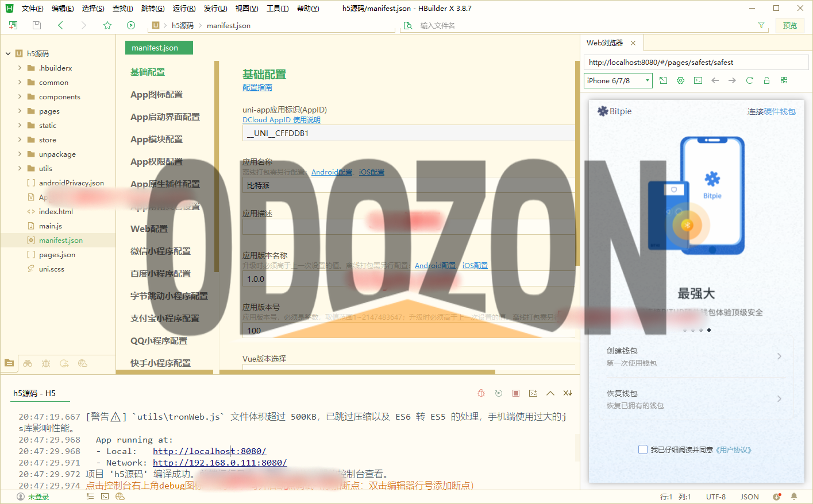This screenshot has height=504, width=813.
Task: Click the filter funnel icon near 预览
Action: (x=761, y=25)
